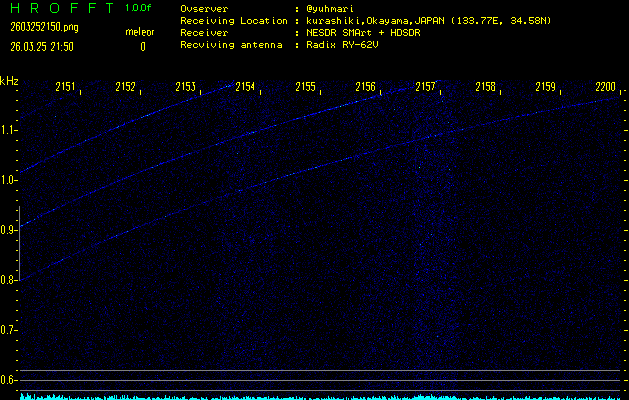The image size is (629, 400).
Task: Select the 0.9 frequency axis label
Action: (x=9, y=230)
